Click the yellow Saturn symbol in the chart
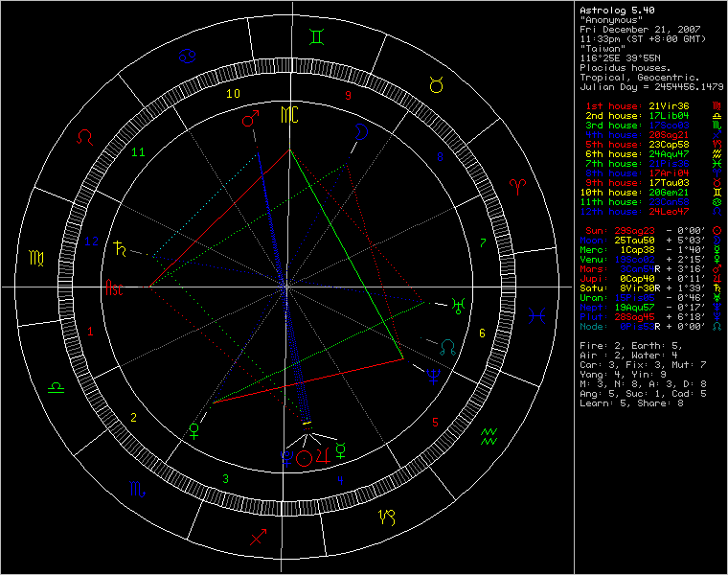The width and height of the screenshot is (728, 575). (121, 249)
